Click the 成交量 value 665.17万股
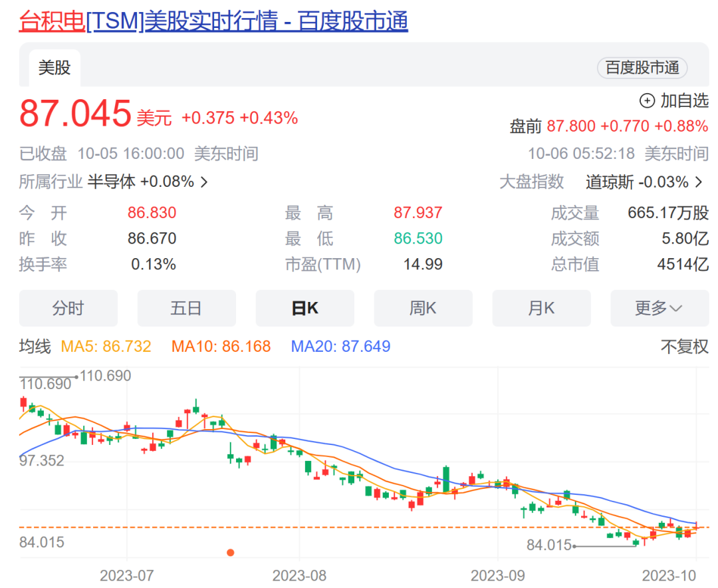Viewport: 718px width, 588px height. pyautogui.click(x=668, y=213)
